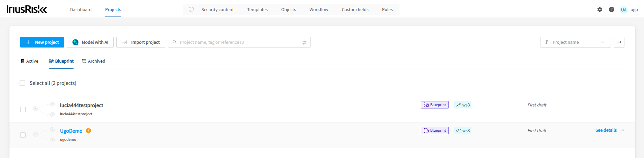Click the ws3 tag on lucia444testproject row
This screenshot has width=644, height=158.
pyautogui.click(x=463, y=105)
